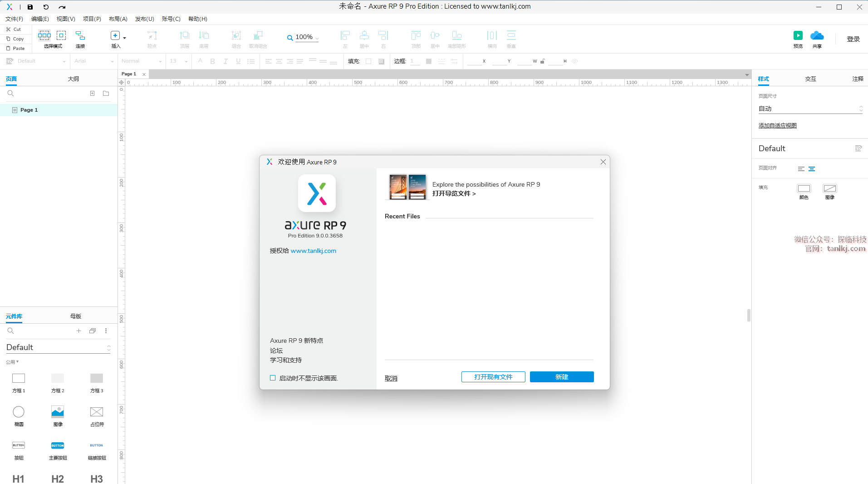
Task: Add a new folder in Pages panel
Action: click(106, 94)
